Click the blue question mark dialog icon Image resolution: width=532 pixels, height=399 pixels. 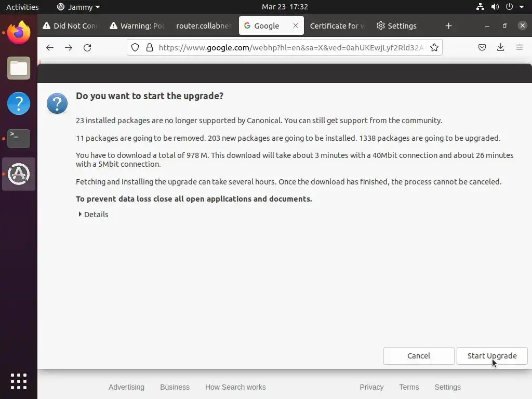pyautogui.click(x=57, y=103)
